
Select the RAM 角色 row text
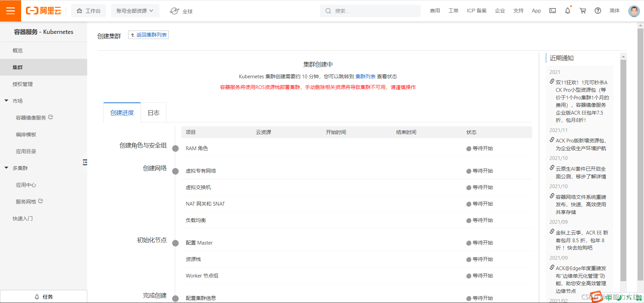(x=197, y=148)
